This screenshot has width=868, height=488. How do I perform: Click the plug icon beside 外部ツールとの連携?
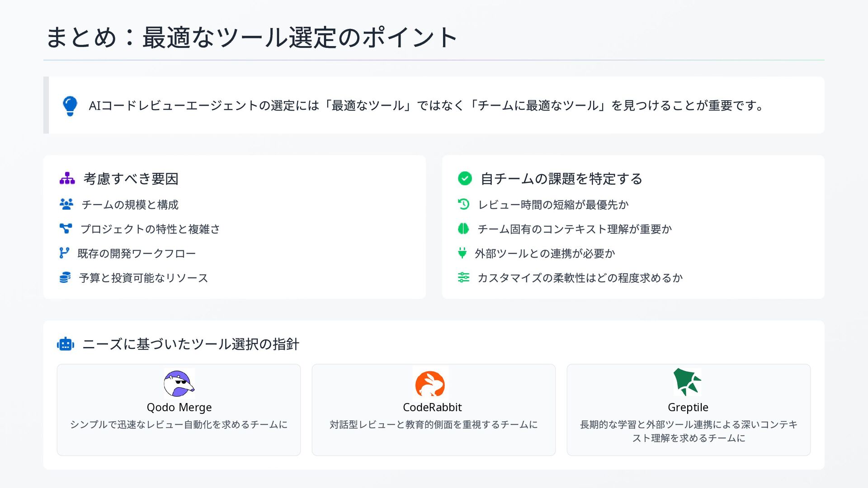(462, 253)
